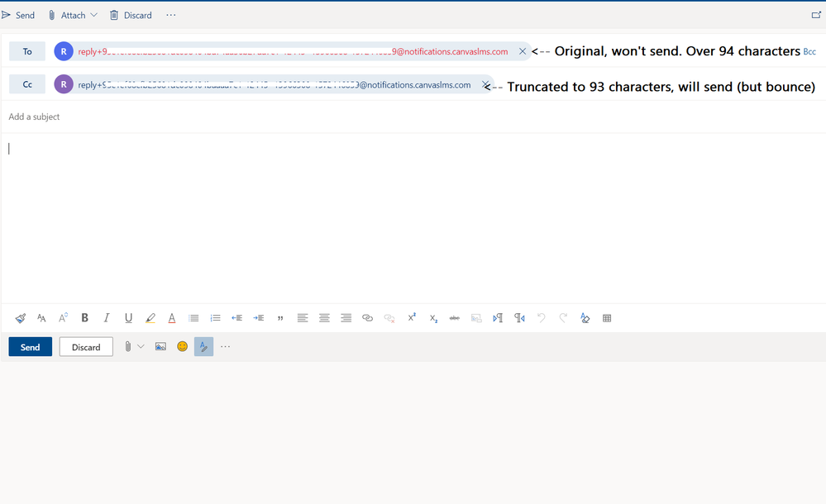Apply superscript formatting
This screenshot has height=504, width=826.
411,318
